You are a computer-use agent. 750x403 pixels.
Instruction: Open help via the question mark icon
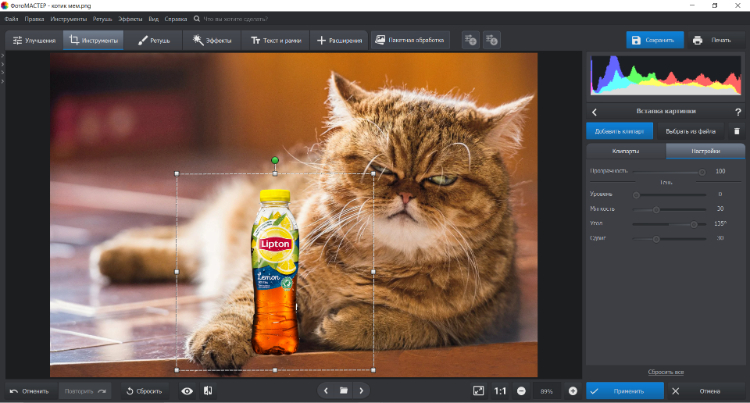pyautogui.click(x=738, y=112)
